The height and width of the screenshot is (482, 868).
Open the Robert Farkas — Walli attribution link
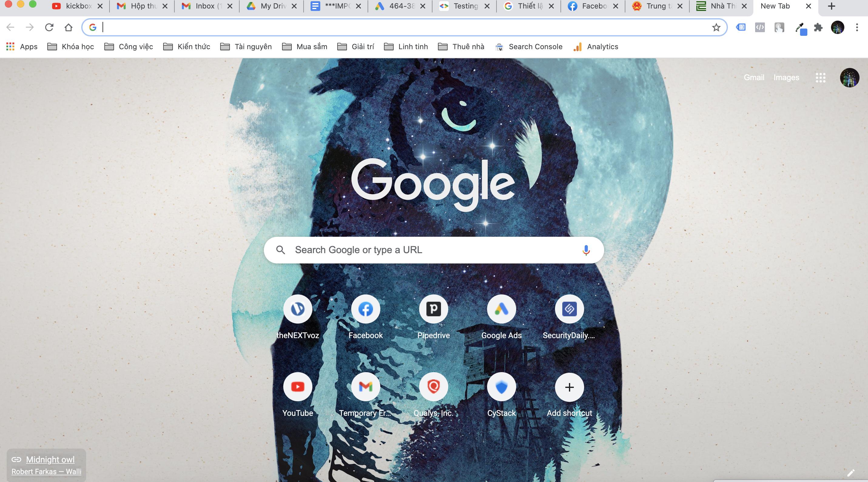coord(46,472)
